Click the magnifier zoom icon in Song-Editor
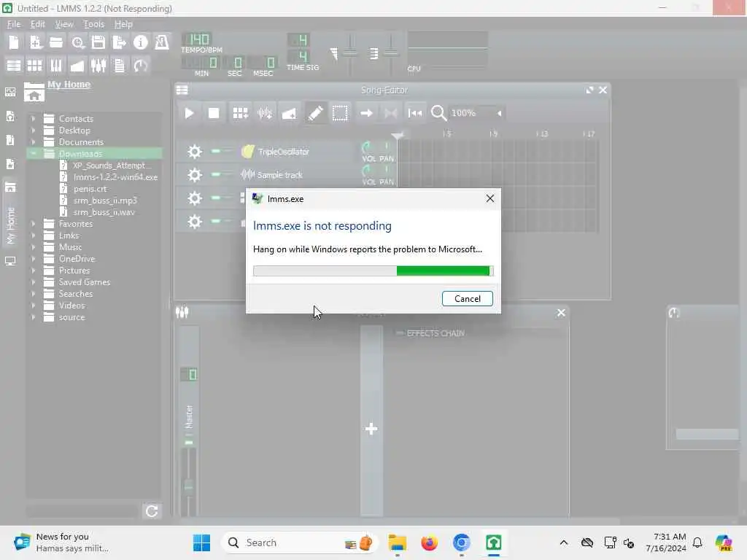The image size is (747, 560). [438, 113]
